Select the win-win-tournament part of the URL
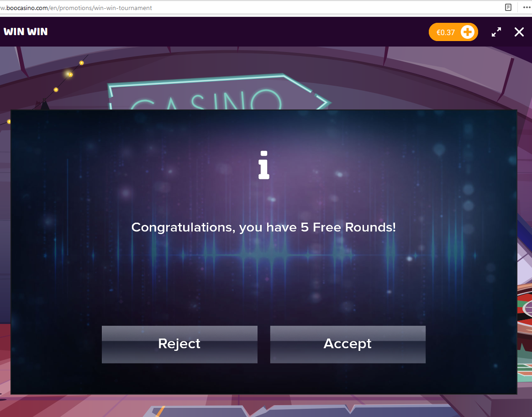Viewport: 532px width, 417px height. (123, 8)
